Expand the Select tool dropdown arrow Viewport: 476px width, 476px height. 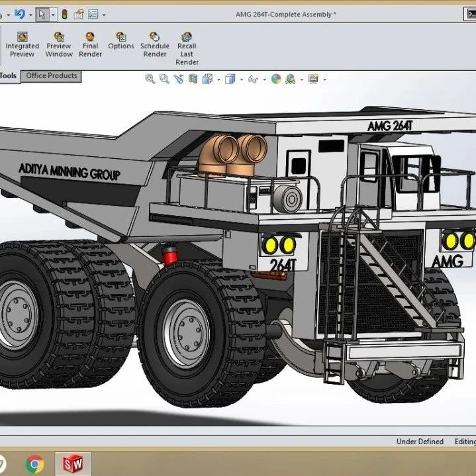(x=53, y=15)
